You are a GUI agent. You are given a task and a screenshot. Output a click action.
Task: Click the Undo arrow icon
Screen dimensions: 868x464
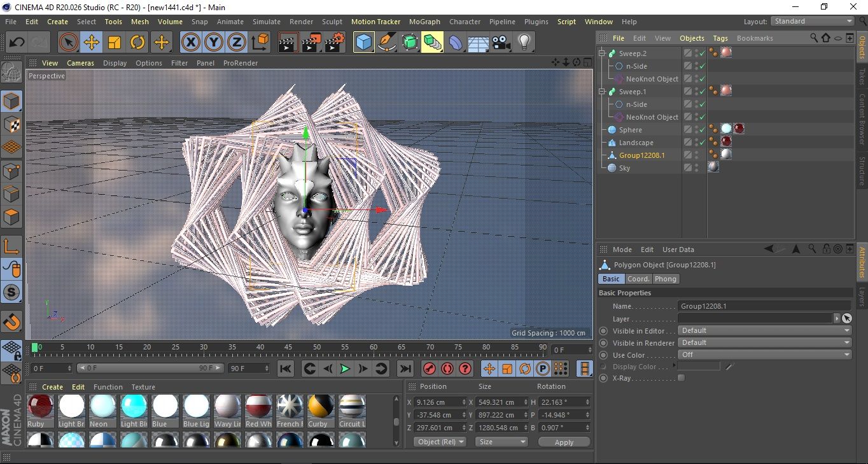tap(17, 43)
